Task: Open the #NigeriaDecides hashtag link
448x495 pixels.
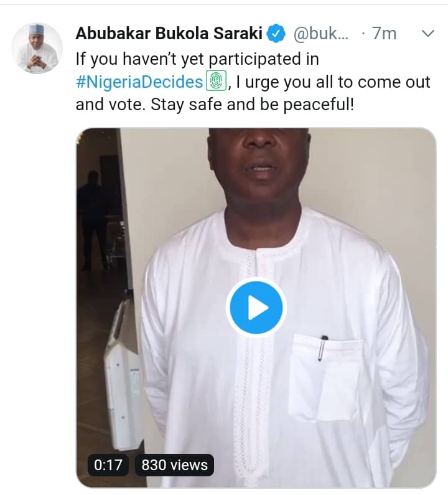Action: pos(139,82)
